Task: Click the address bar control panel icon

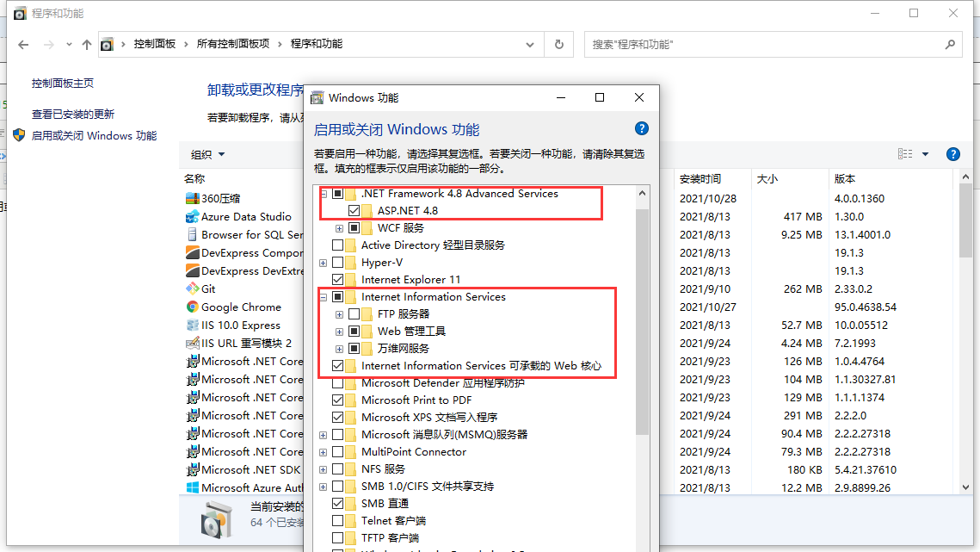Action: click(108, 45)
